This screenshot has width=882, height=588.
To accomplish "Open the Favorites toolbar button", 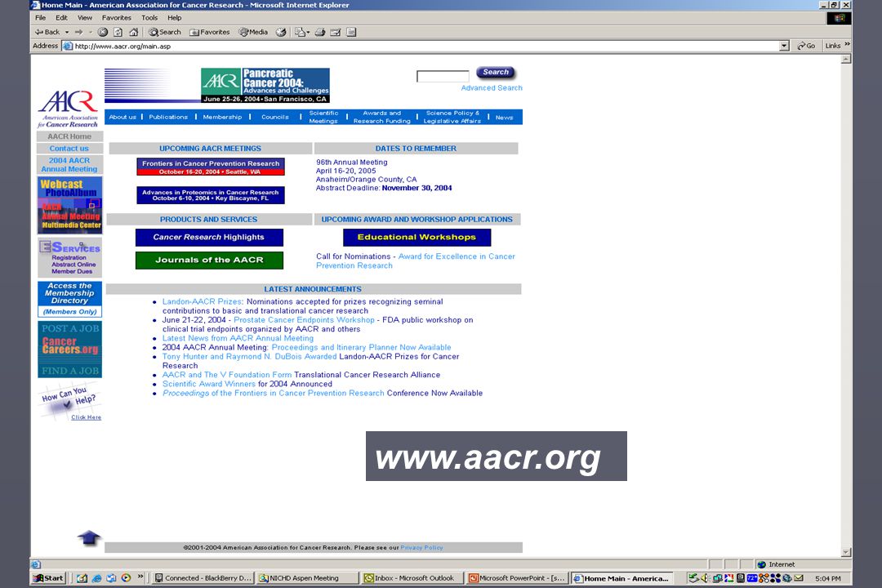I will click(x=210, y=32).
